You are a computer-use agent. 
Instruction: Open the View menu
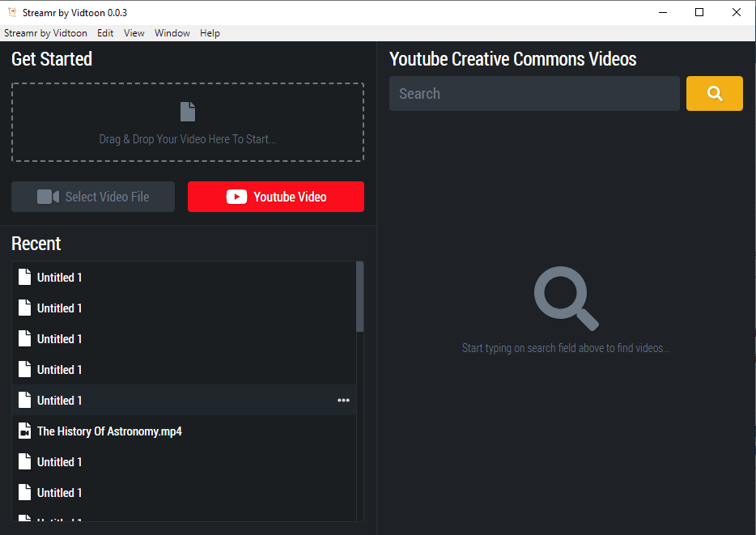pyautogui.click(x=134, y=32)
